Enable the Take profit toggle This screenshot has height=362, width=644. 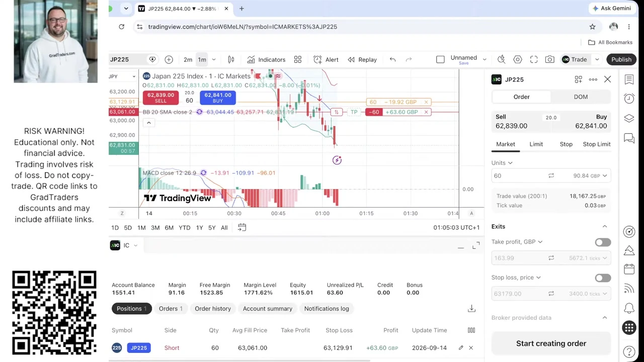pos(603,242)
